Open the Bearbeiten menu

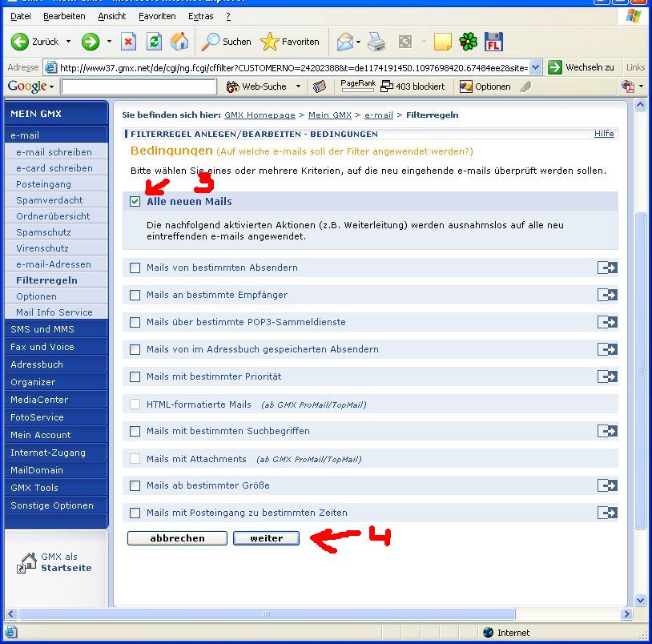64,16
